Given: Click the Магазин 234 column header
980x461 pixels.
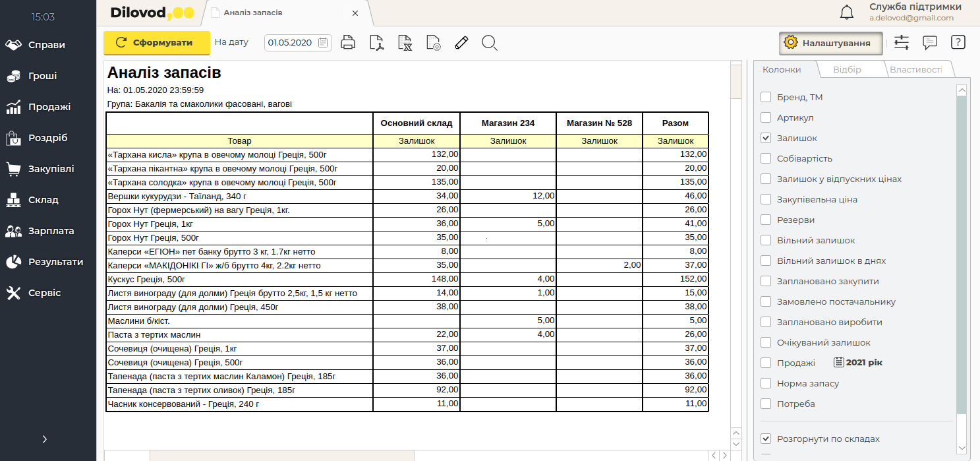Looking at the screenshot, I should 508,123.
